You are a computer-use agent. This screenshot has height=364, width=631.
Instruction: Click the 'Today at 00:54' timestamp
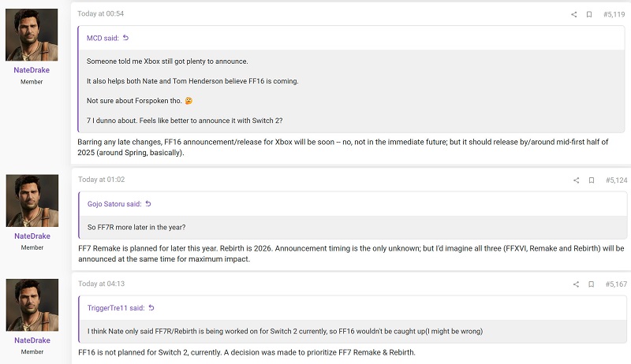click(x=101, y=14)
